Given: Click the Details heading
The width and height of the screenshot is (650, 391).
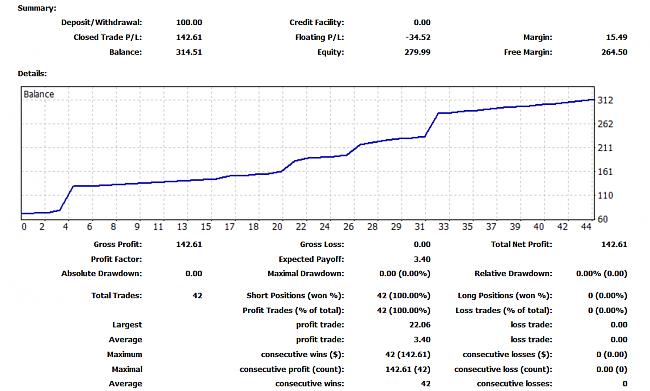Looking at the screenshot, I should click(x=32, y=73).
